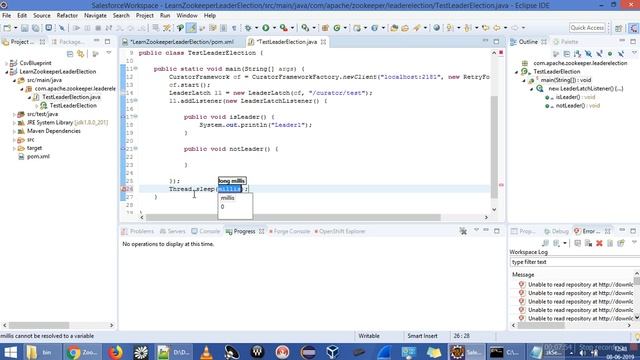Open Back history dropdown arrow
The width and height of the screenshot is (640, 360).
click(505, 28)
